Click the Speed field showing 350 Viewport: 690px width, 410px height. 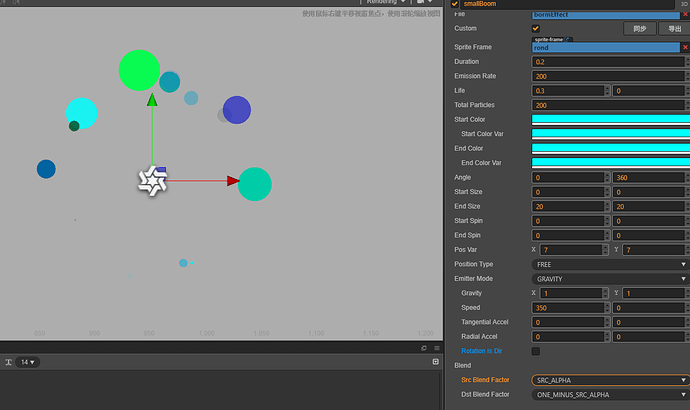coord(568,308)
